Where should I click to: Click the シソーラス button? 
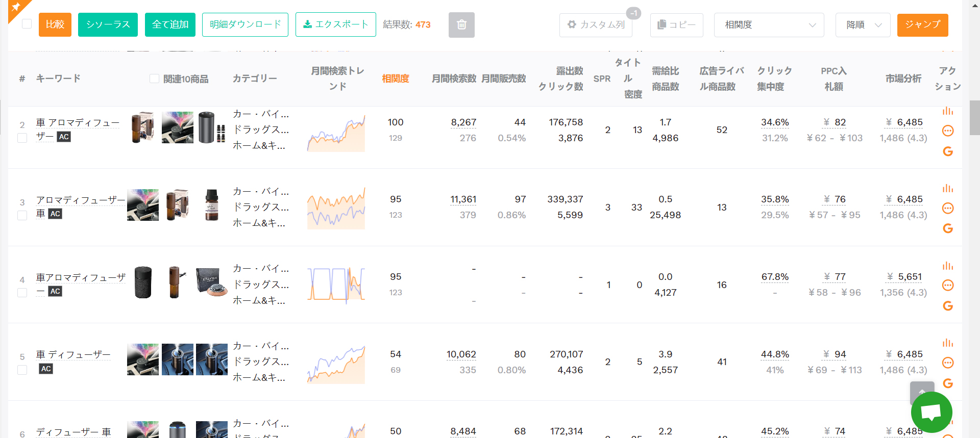pyautogui.click(x=108, y=24)
